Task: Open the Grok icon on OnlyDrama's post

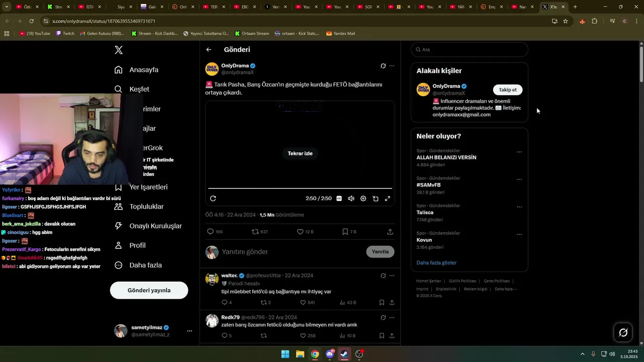Action: coord(383,66)
